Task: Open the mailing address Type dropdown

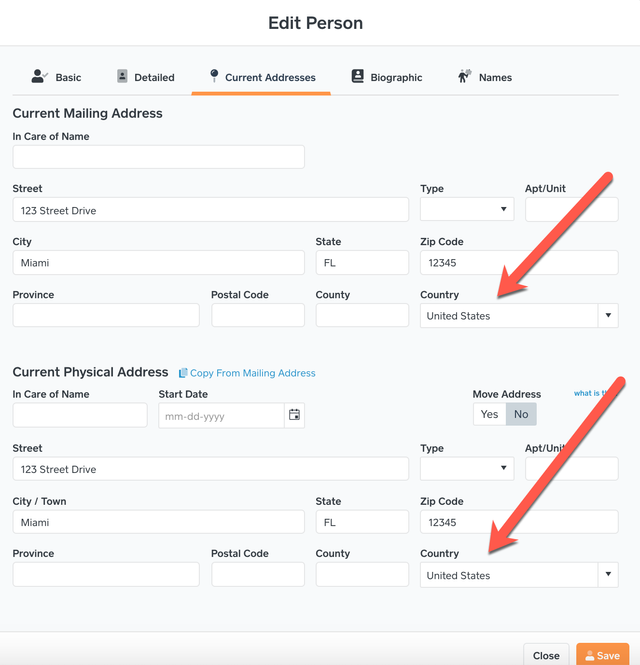Action: click(x=467, y=209)
